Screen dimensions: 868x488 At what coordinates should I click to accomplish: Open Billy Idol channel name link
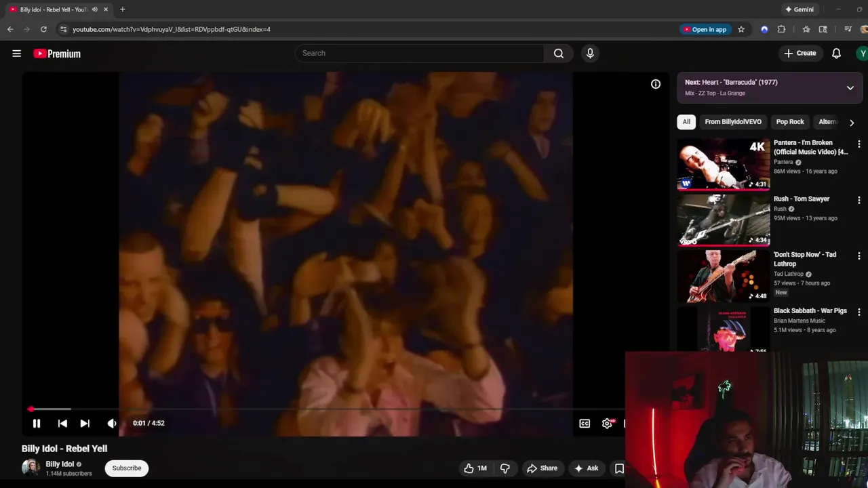pyautogui.click(x=60, y=464)
